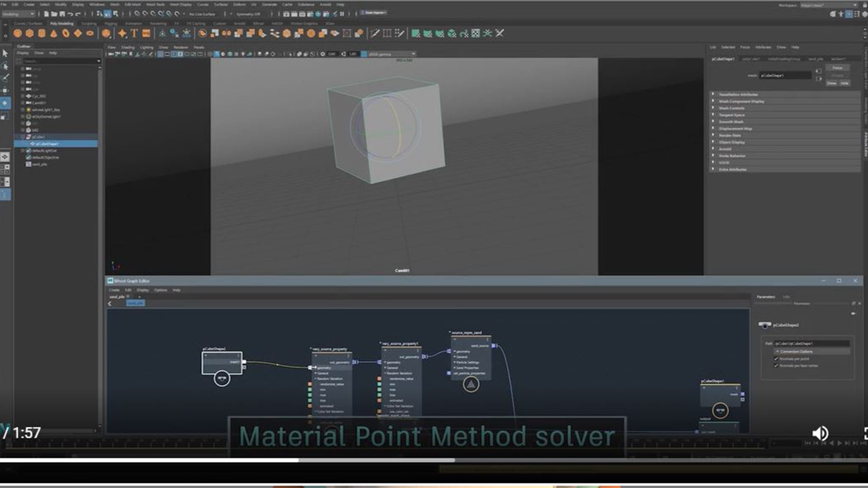
Task: Pick the Select tool arrow in Tool Box
Action: pos(5,53)
